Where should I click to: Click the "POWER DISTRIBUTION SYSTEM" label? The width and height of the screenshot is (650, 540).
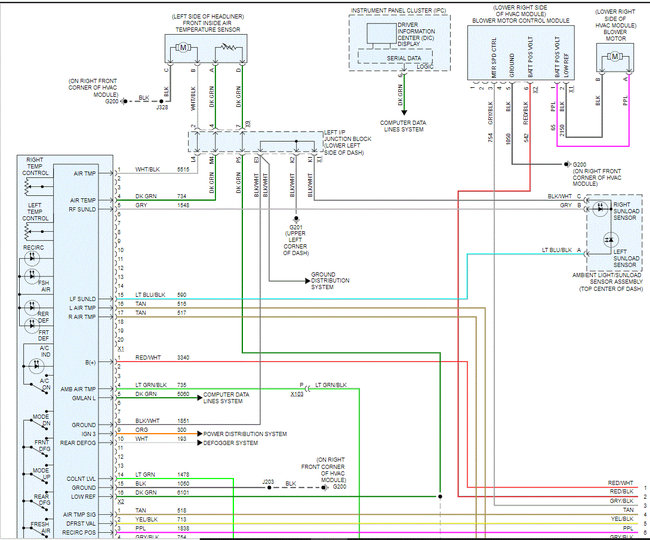click(245, 434)
